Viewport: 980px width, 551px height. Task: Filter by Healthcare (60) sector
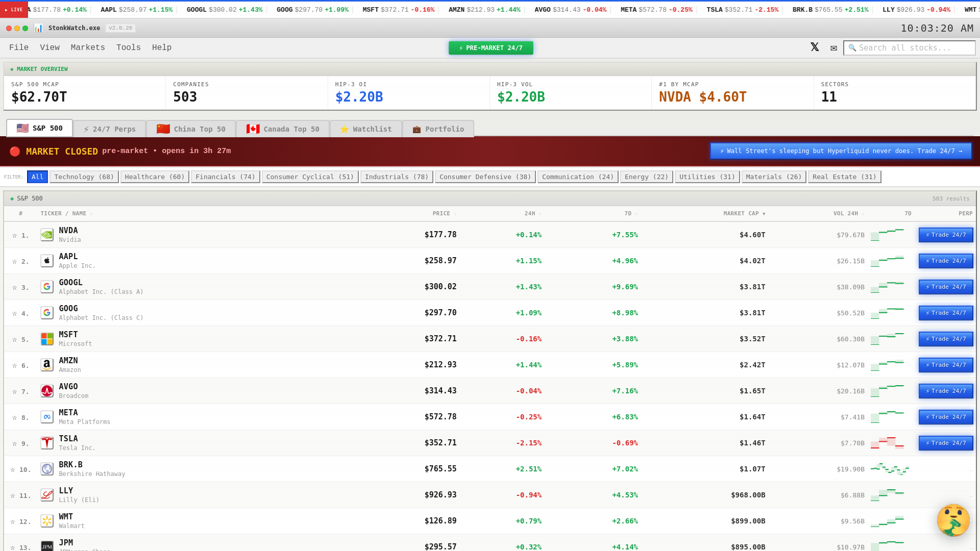pyautogui.click(x=155, y=177)
